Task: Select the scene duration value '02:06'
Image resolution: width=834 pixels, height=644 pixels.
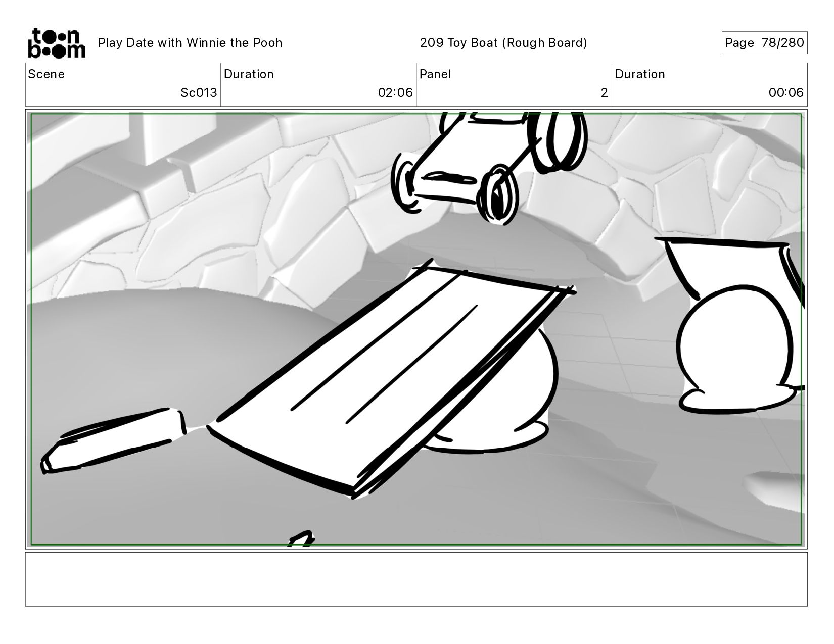Action: [x=395, y=93]
